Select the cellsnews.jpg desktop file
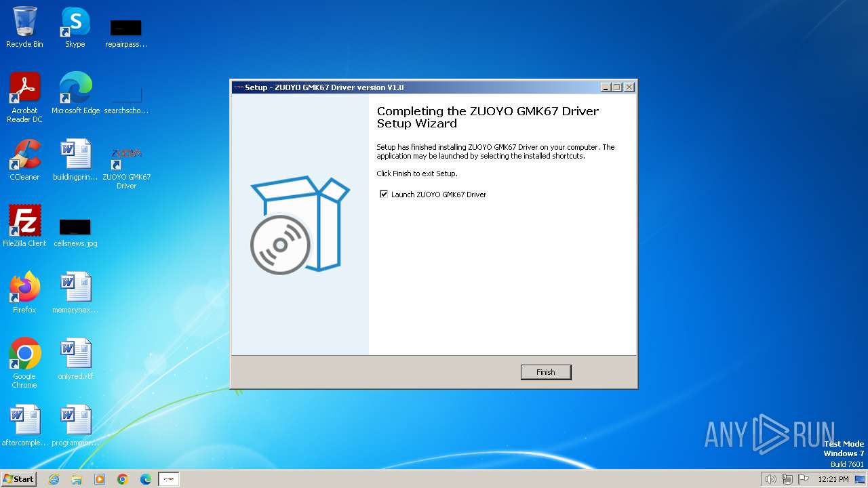This screenshot has height=488, width=868. [x=75, y=232]
